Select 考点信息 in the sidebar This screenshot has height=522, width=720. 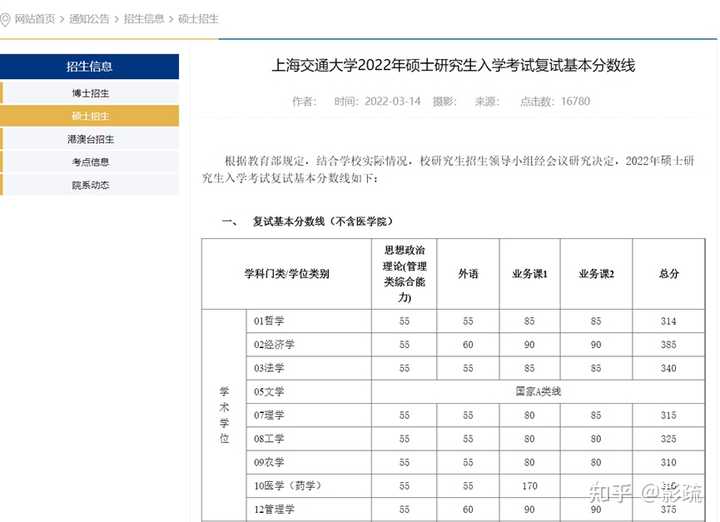90,162
